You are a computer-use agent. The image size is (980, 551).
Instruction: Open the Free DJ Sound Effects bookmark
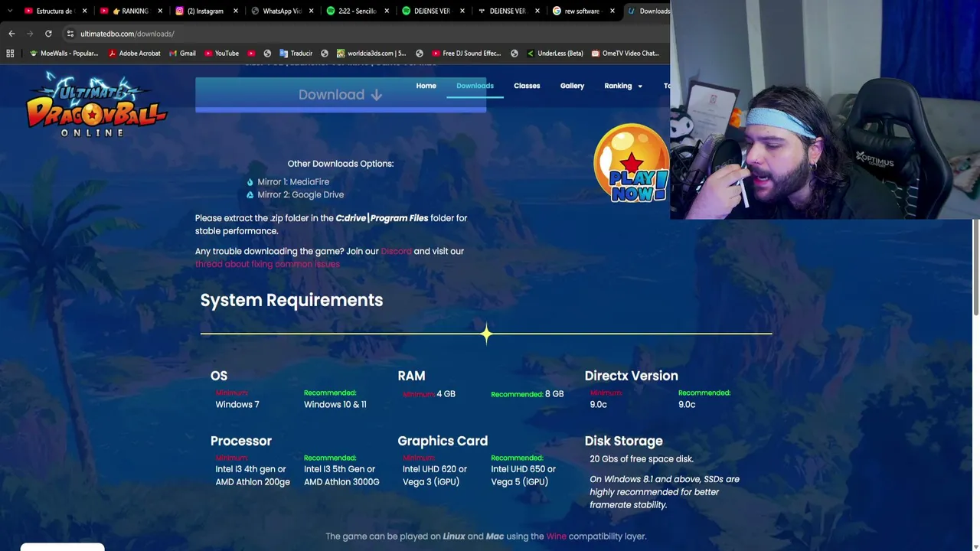coord(466,54)
